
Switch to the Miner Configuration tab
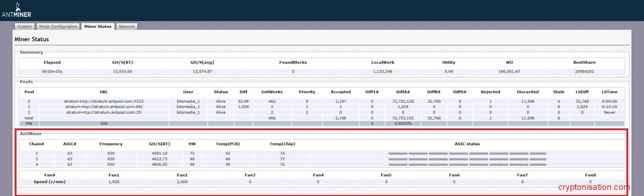pos(58,26)
